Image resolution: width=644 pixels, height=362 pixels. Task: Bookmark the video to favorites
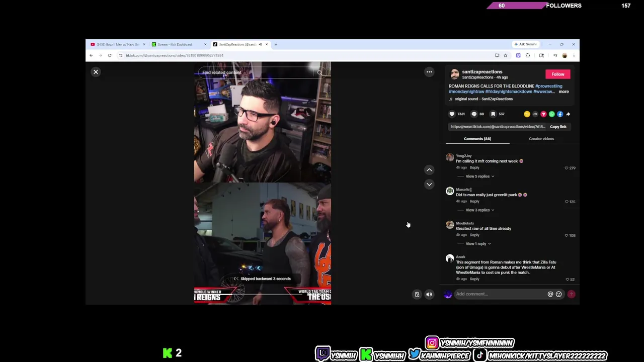tap(493, 114)
